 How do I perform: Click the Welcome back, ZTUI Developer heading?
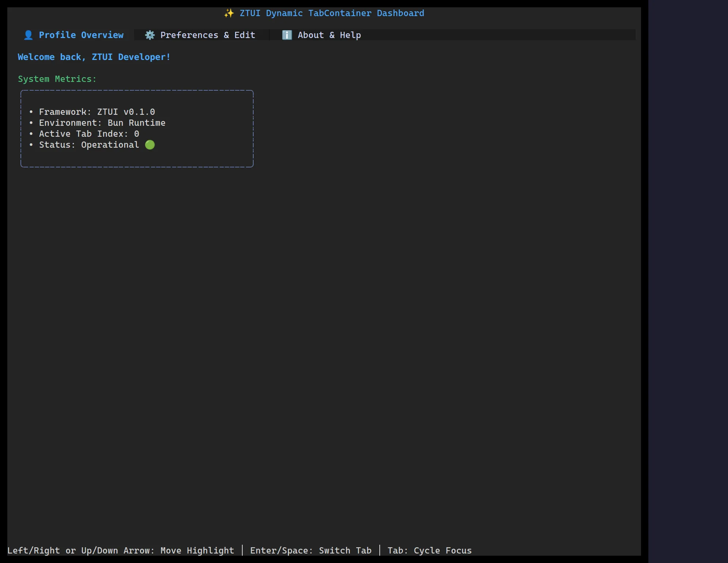tap(94, 57)
